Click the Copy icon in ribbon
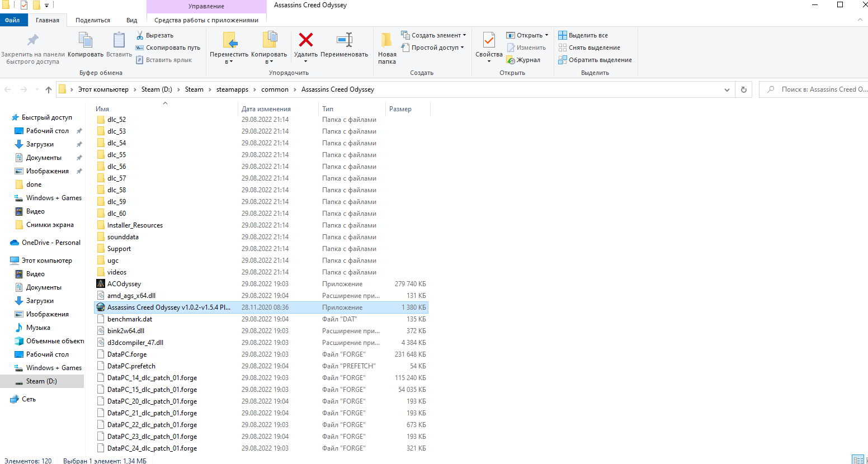 coord(86,40)
